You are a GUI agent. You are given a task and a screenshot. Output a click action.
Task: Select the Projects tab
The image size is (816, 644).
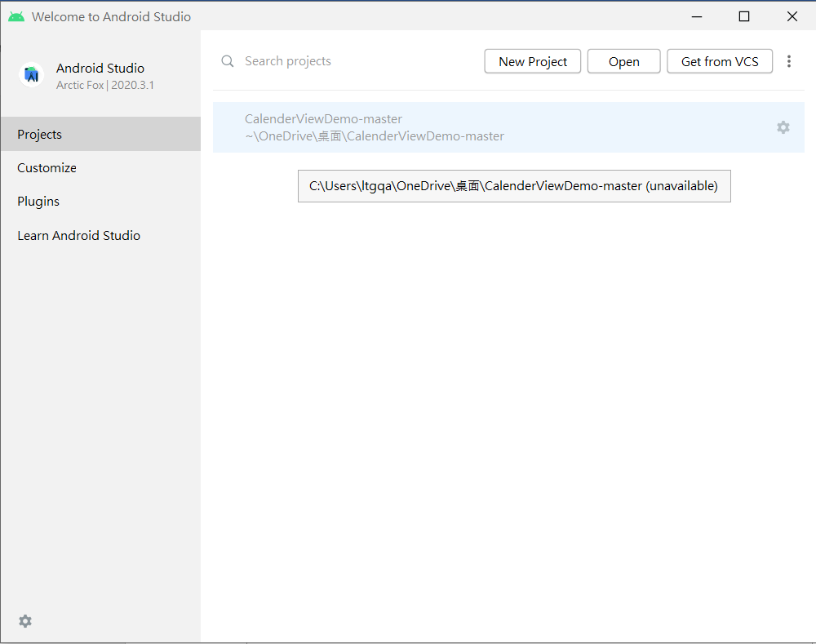tap(100, 134)
